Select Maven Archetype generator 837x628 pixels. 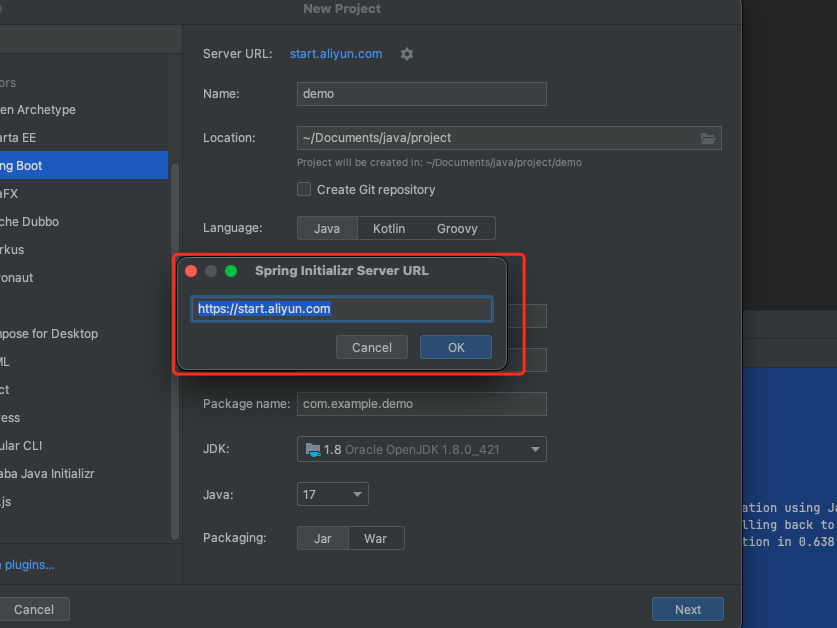coord(84,109)
